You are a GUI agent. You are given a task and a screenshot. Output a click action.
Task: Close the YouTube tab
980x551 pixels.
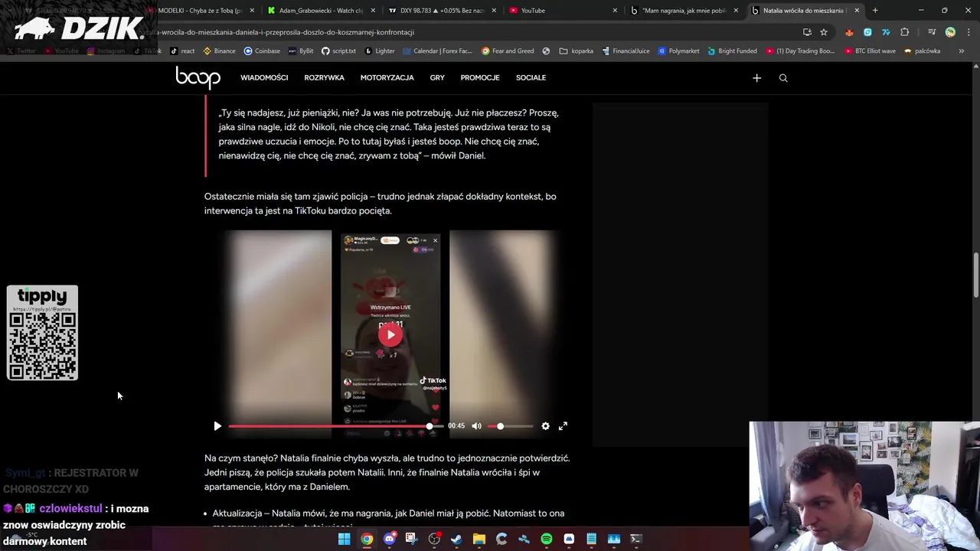click(x=615, y=11)
